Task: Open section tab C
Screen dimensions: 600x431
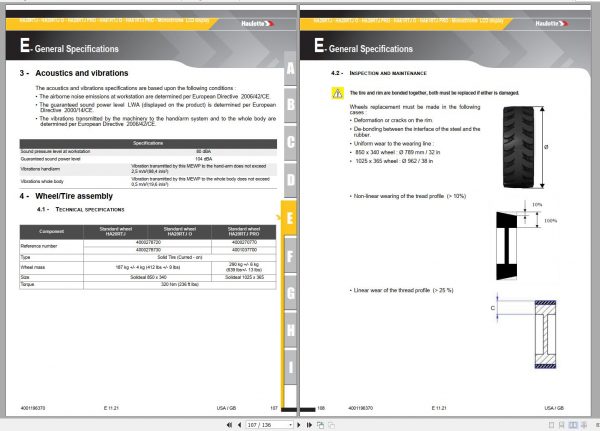Action: [x=290, y=142]
